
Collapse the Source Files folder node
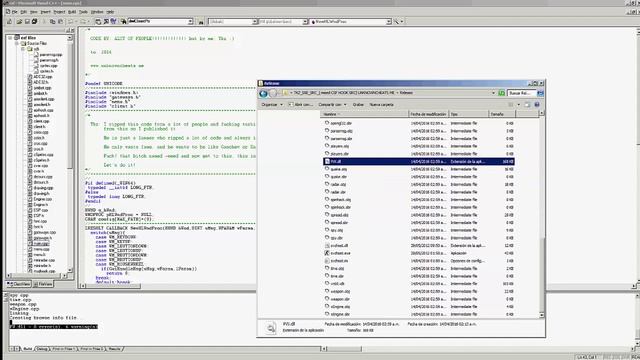pos(17,43)
